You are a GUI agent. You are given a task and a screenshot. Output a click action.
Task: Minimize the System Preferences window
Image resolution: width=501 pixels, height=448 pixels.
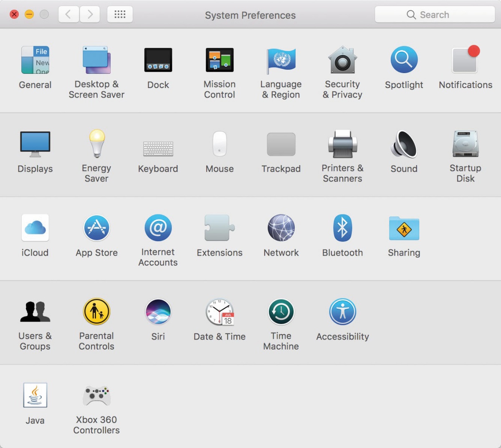29,15
